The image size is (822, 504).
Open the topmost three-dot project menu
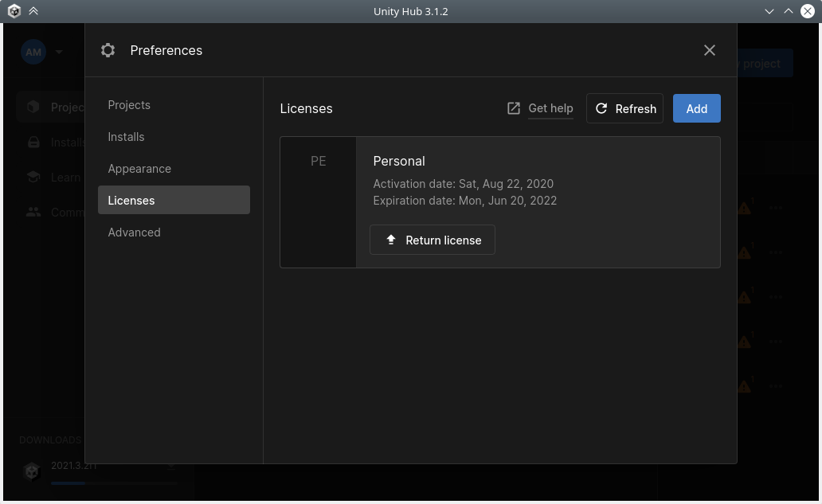(775, 208)
